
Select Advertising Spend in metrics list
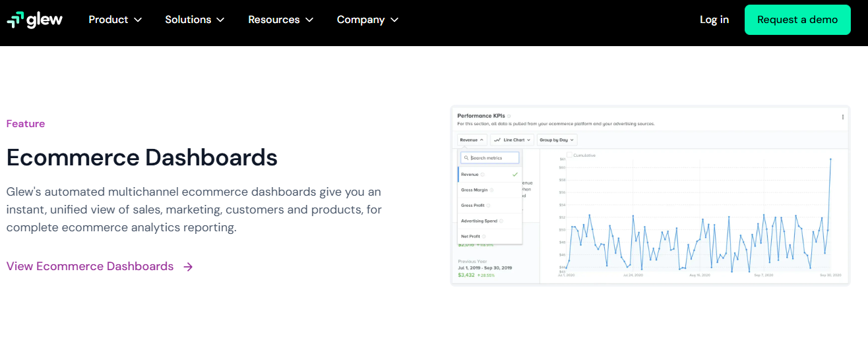pos(490,221)
